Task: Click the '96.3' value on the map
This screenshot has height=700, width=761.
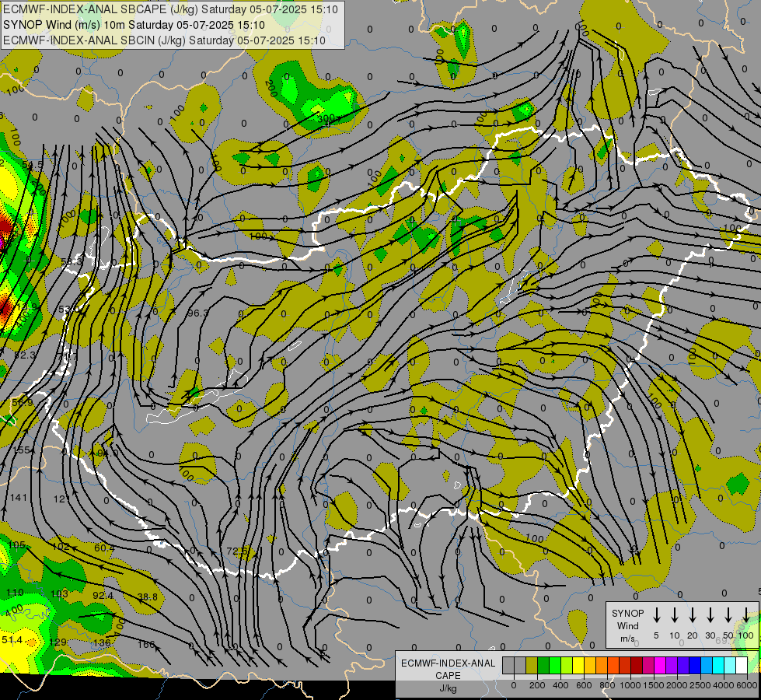Action: click(x=198, y=313)
